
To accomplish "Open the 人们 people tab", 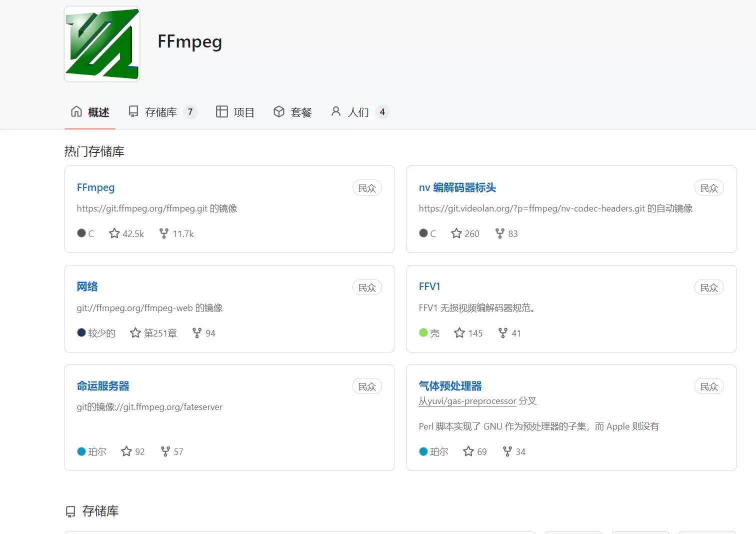I will pyautogui.click(x=359, y=112).
